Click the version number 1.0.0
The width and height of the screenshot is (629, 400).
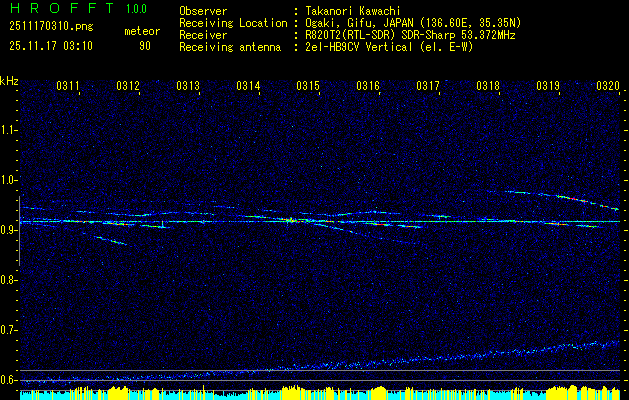136,8
